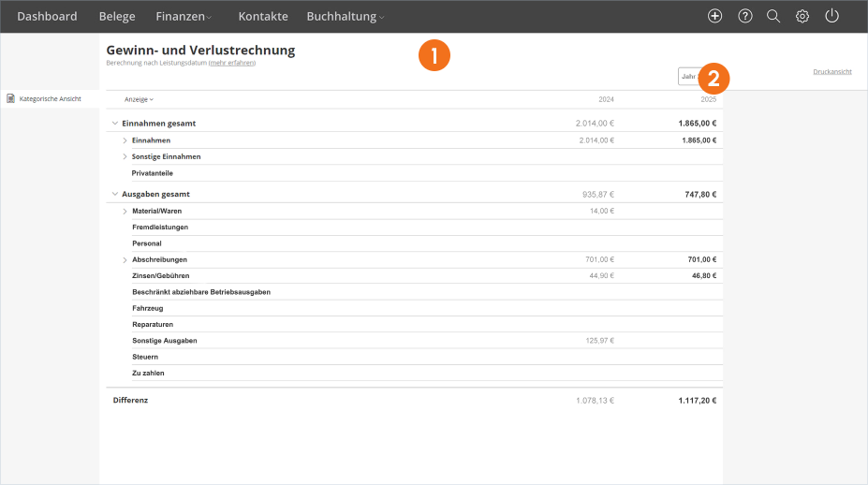The image size is (868, 485).
Task: Select Kategorische Ansicht in sidebar
Action: (50, 98)
